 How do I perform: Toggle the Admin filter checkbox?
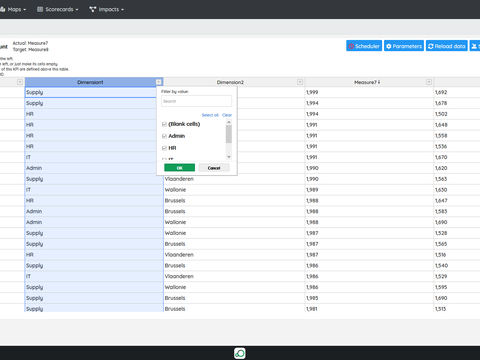click(164, 136)
